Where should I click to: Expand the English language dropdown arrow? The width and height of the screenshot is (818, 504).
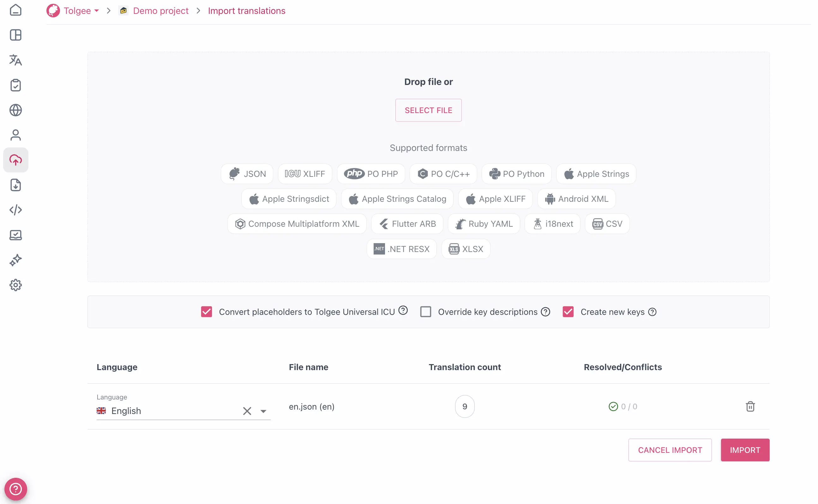tap(263, 411)
